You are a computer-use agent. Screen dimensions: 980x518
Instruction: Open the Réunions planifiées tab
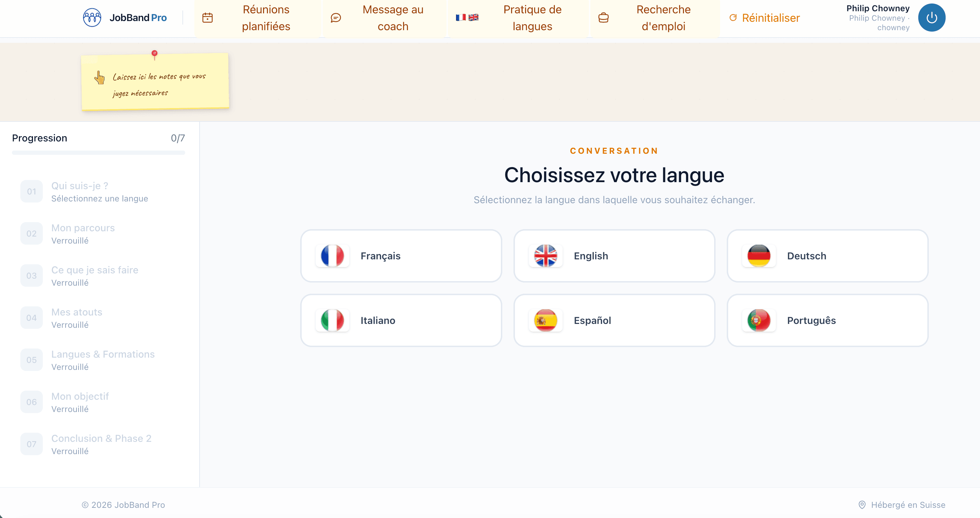point(266,18)
